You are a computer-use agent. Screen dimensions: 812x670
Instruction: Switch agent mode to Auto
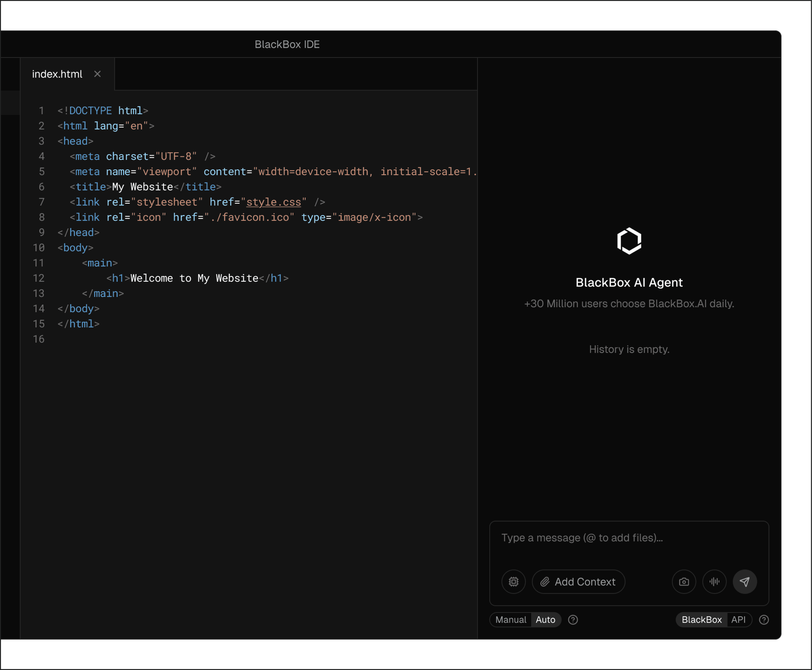click(x=545, y=620)
